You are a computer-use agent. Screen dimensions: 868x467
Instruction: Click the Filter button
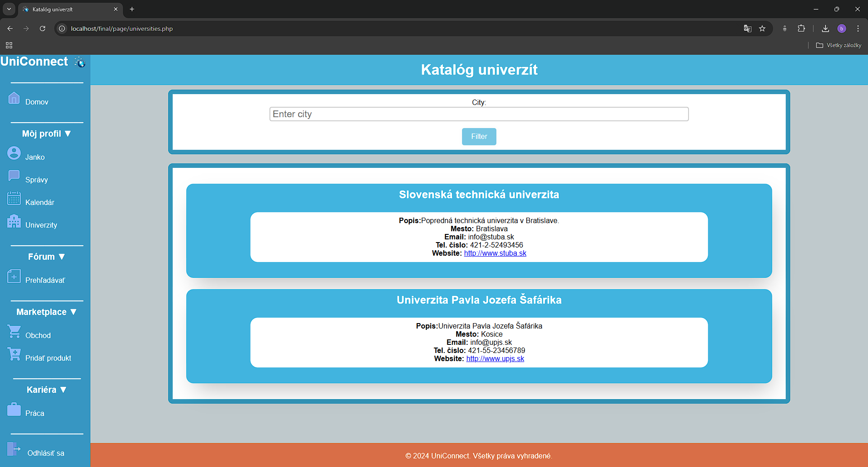click(479, 137)
